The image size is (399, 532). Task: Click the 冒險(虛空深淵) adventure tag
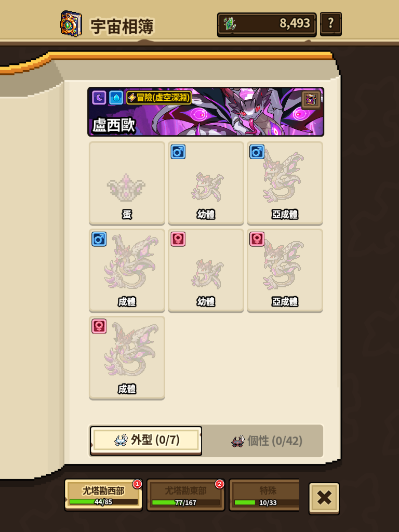[159, 98]
